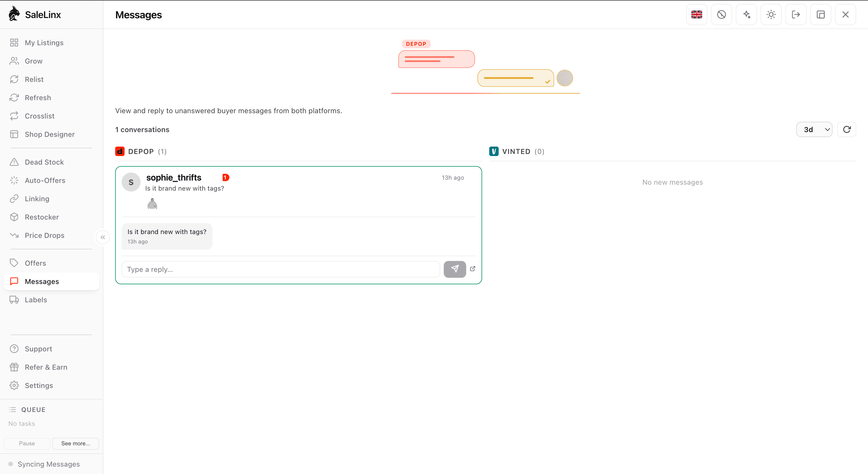This screenshot has height=474, width=868.
Task: Click the Type a reply input field
Action: (281, 269)
